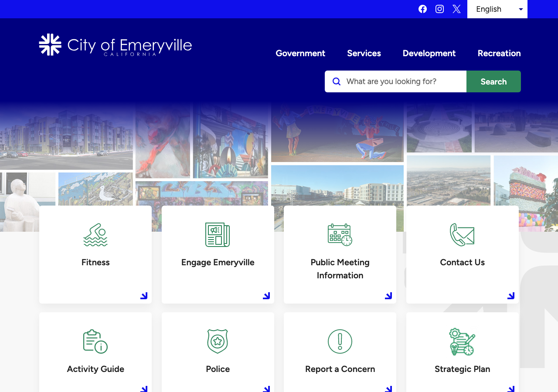
Task: Click the City of Emeryville logo
Action: coord(116,45)
